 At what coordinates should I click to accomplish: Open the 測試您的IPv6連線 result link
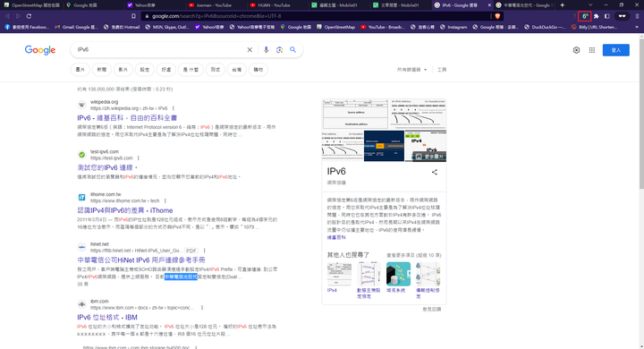pos(107,167)
